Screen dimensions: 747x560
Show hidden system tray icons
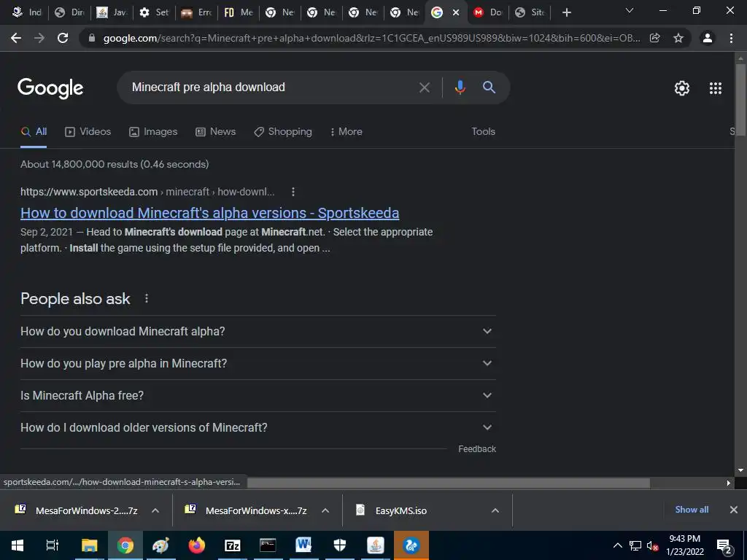[x=617, y=545]
